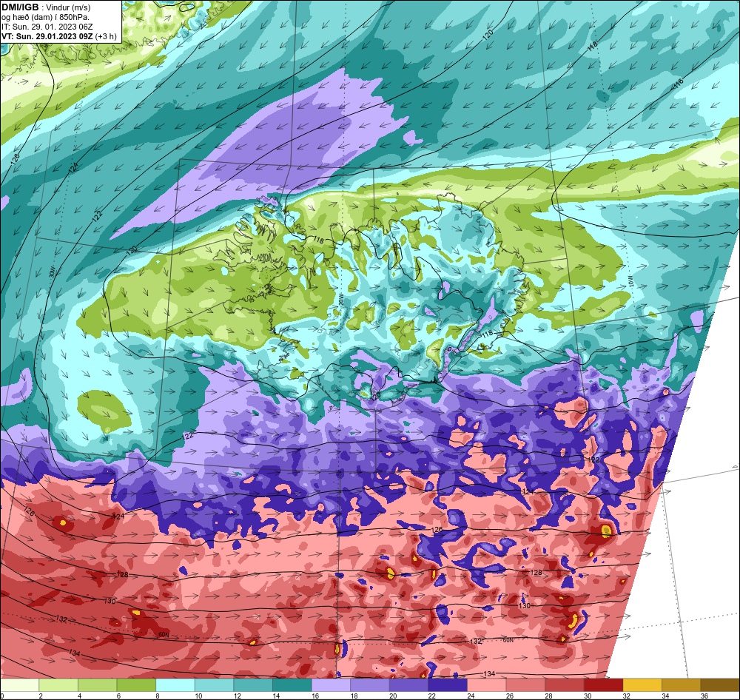Select the legend tick label '36'
Screen dimensions: 740x700
[x=704, y=696]
